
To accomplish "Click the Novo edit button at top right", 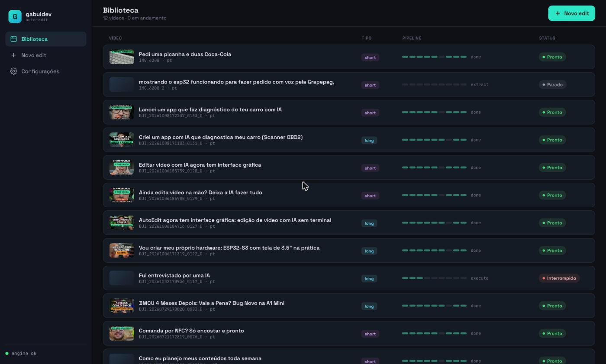I will pyautogui.click(x=571, y=13).
